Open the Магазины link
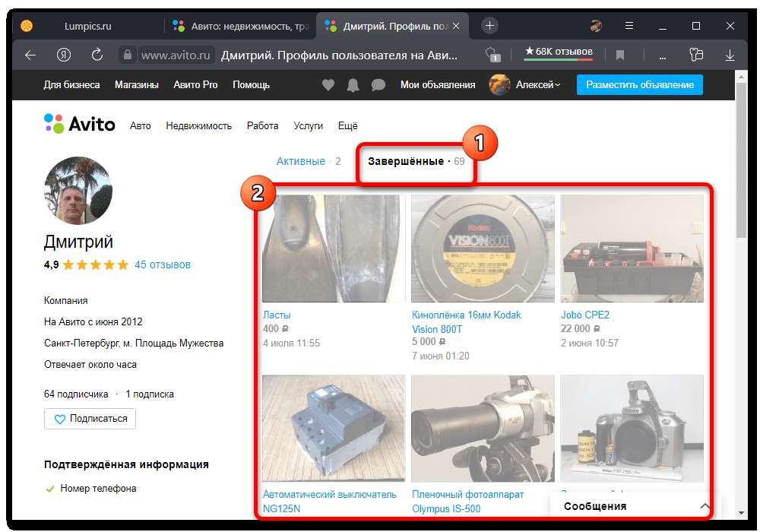 (x=137, y=85)
